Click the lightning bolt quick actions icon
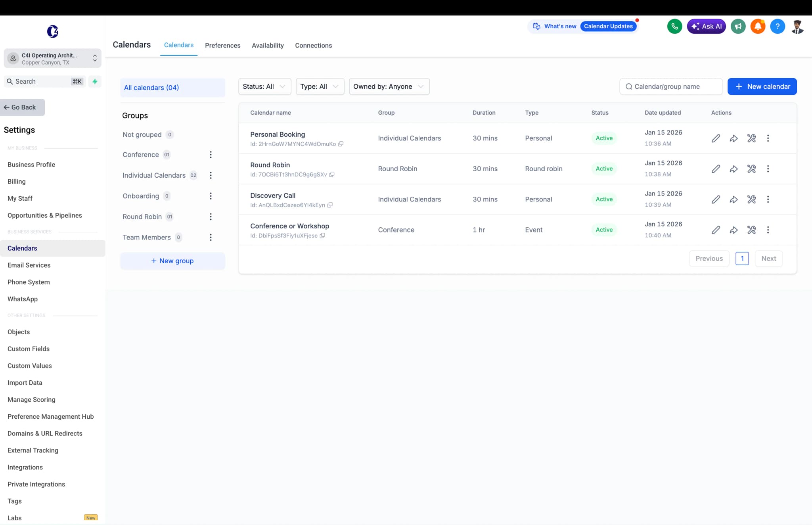Viewport: 812px width, 525px height. pyautogui.click(x=95, y=81)
